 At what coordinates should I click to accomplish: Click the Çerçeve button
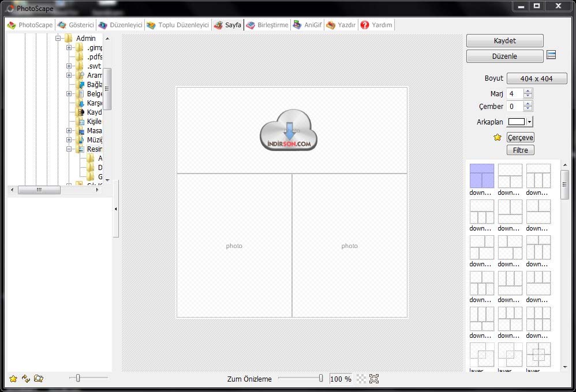520,137
